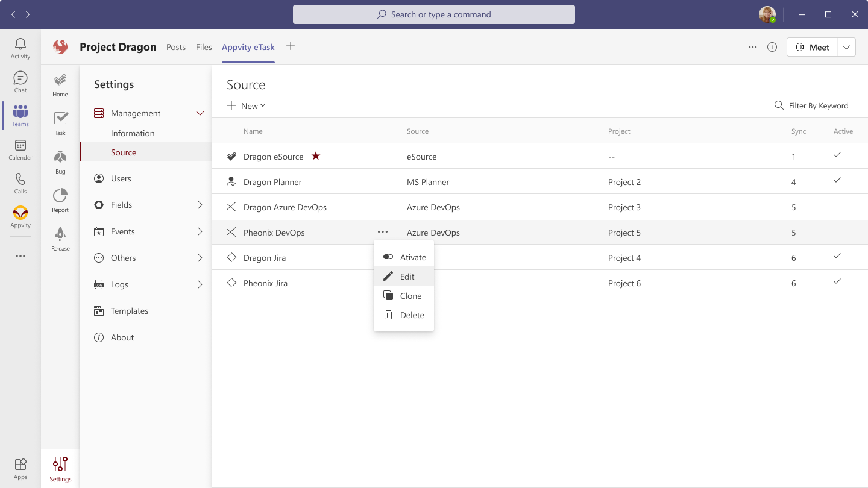Open the Calls section in Teams

point(20,183)
